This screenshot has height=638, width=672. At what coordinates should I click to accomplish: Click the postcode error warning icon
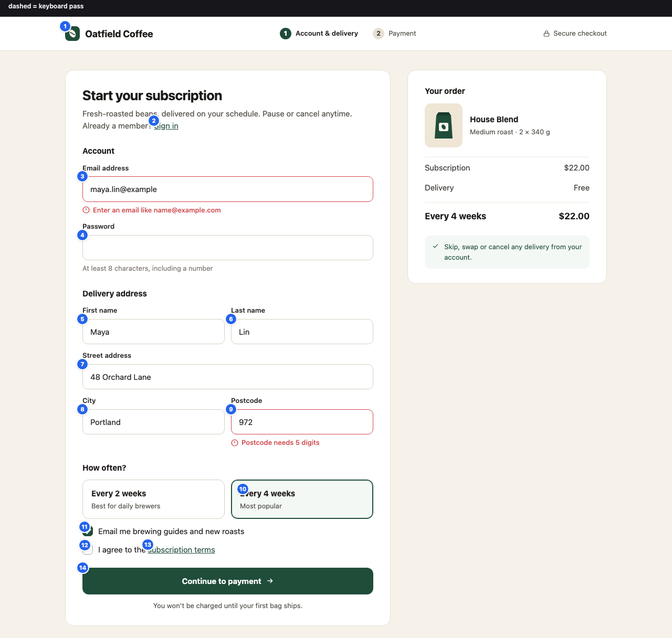pos(235,443)
